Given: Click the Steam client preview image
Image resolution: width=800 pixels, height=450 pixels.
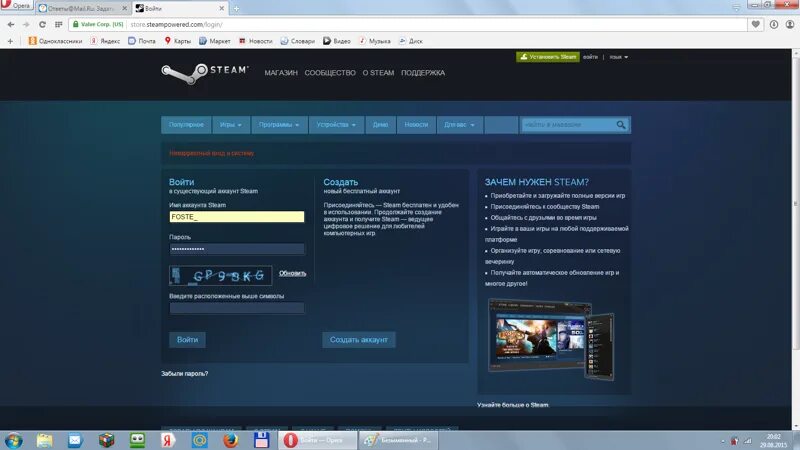Looking at the screenshot, I should click(x=551, y=339).
